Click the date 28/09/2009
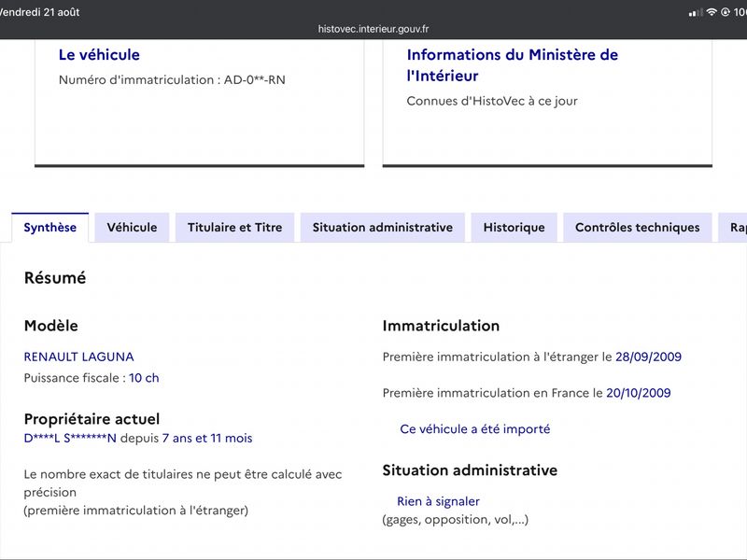This screenshot has width=747, height=560. click(x=648, y=357)
